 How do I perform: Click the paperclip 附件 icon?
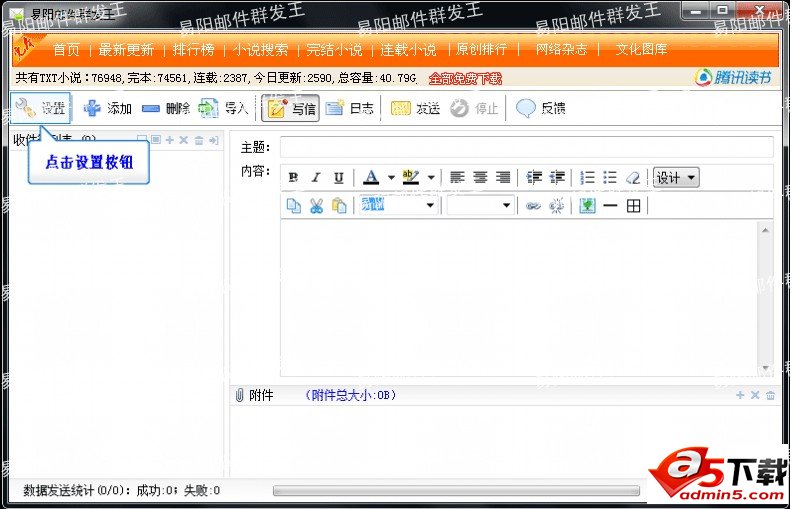[240, 395]
